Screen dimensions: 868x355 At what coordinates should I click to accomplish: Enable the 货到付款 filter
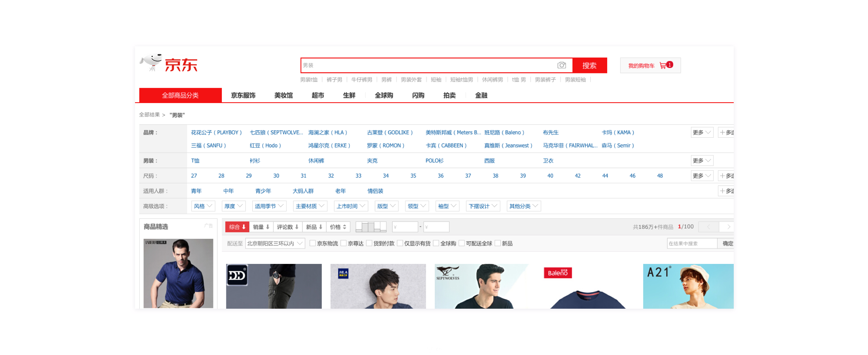click(x=369, y=243)
